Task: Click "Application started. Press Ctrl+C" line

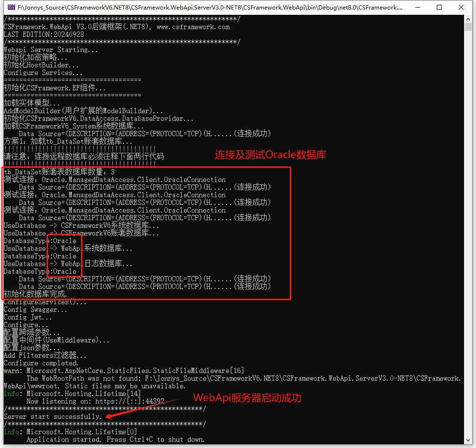Action: (115, 439)
